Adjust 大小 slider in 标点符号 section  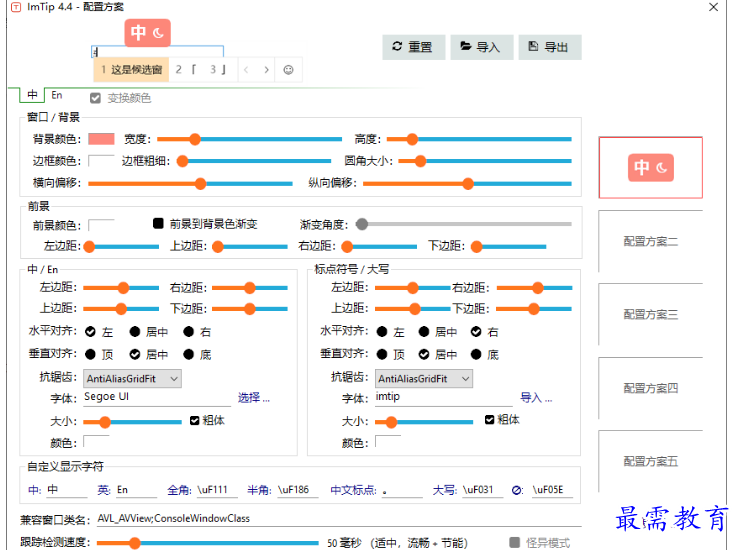(x=424, y=422)
